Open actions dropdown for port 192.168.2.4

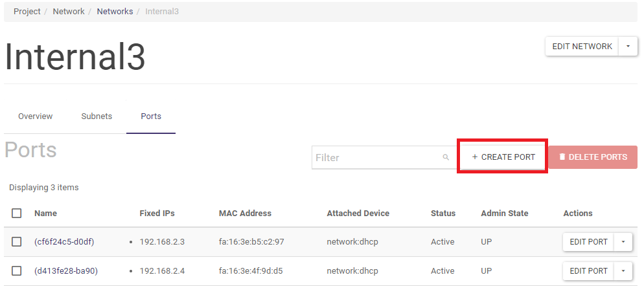point(623,270)
